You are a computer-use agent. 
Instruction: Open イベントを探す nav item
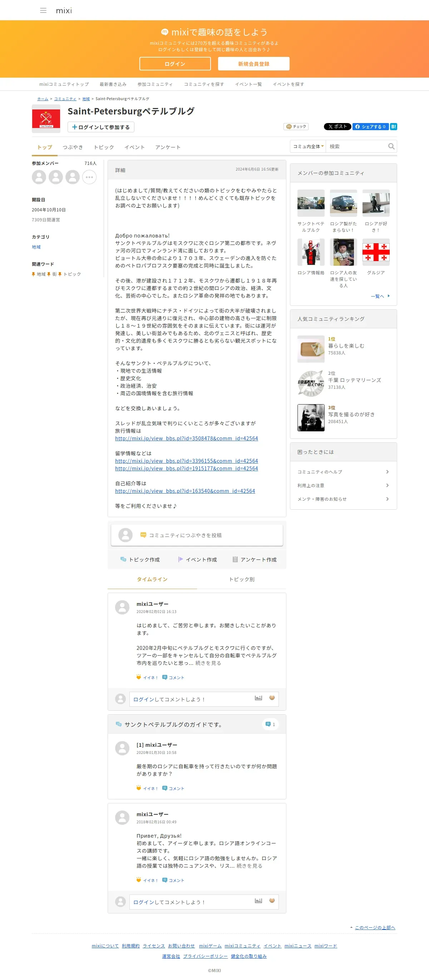(x=288, y=84)
